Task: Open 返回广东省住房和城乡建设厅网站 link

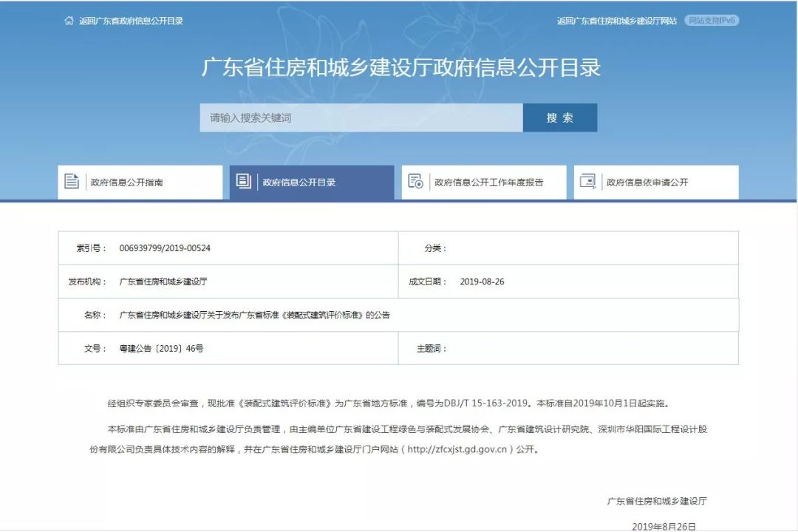Action: click(x=617, y=21)
